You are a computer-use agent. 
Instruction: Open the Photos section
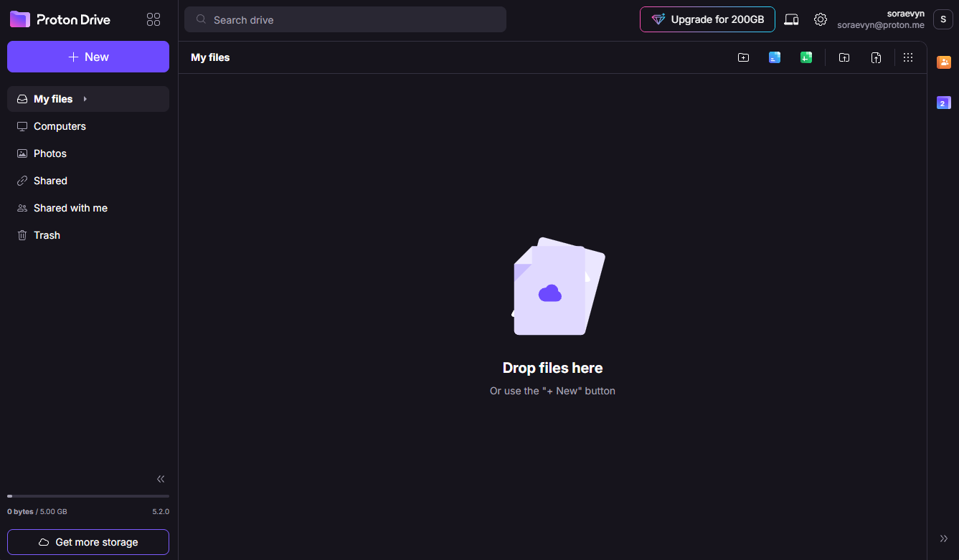pyautogui.click(x=49, y=153)
